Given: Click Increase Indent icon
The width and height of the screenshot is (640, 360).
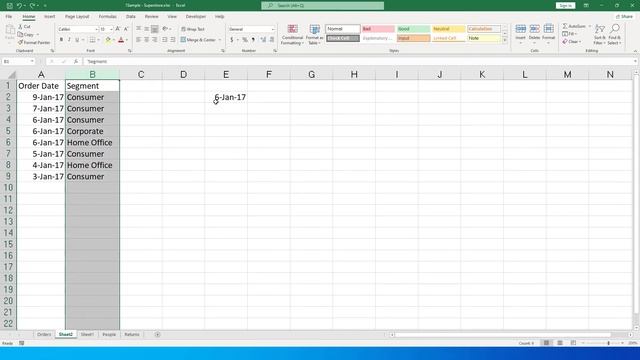Looking at the screenshot, I should [173, 40].
